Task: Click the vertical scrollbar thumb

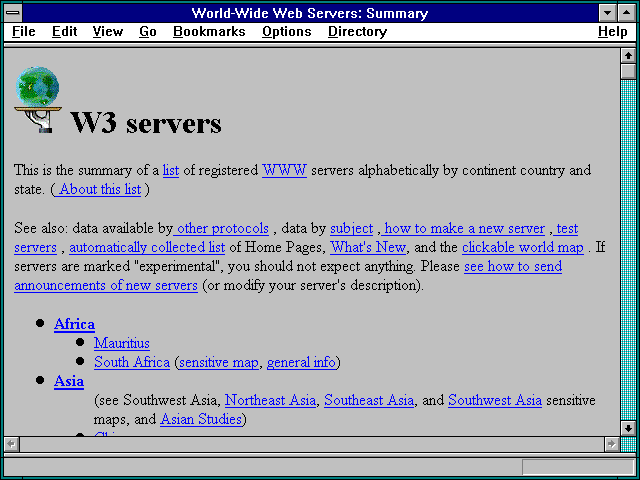Action: click(628, 71)
